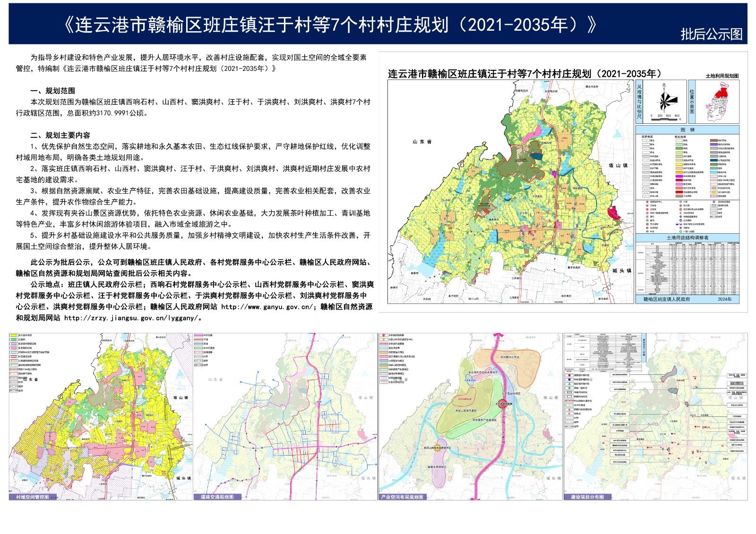Image resolution: width=756 pixels, height=534 pixels.
Task: Click the yellow 永久基本农田 legend swatch
Action: pos(13,336)
